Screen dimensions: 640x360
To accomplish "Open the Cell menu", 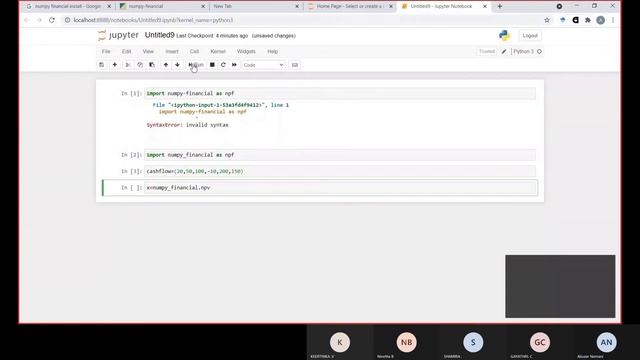I will click(194, 51).
